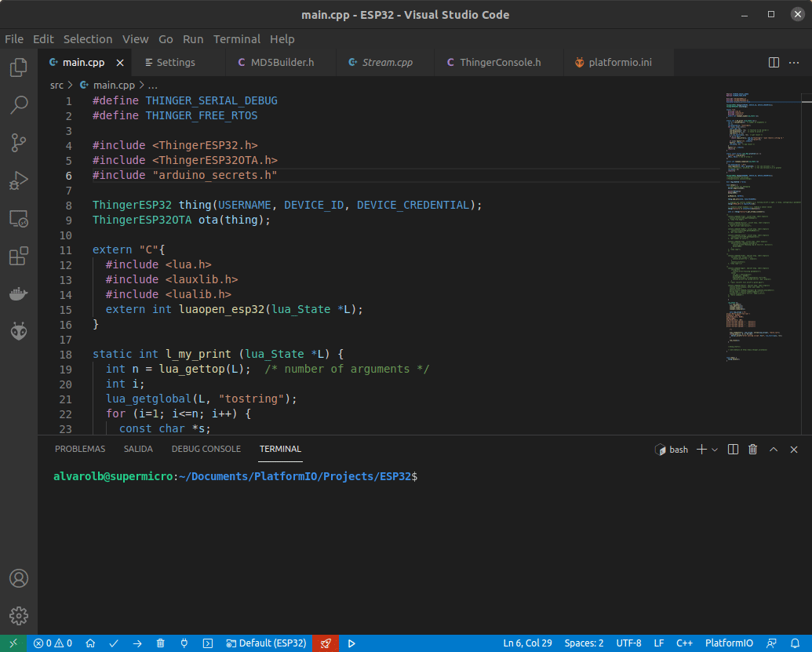Click the red rocket status bar icon

(x=326, y=643)
